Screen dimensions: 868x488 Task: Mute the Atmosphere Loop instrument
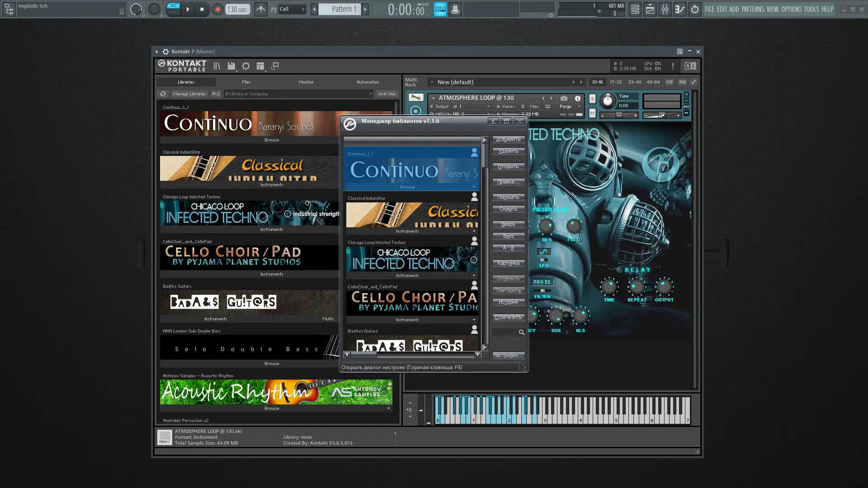pyautogui.click(x=592, y=113)
